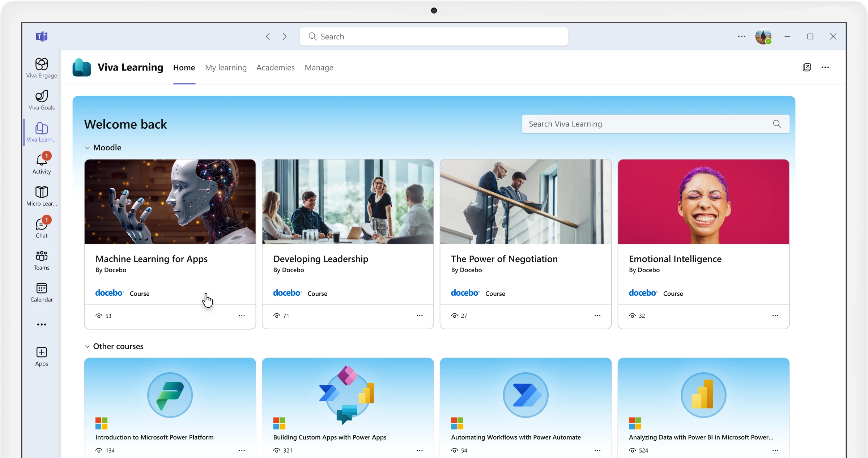Open more options for Introduction to Power Platform
Screen dimensions: 868x458
[x=242, y=450]
